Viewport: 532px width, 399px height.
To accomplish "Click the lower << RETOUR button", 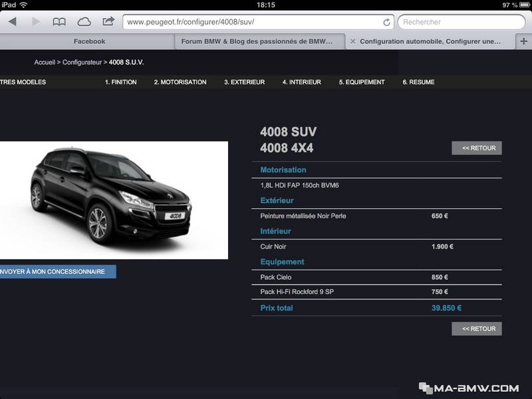I will 477,329.
